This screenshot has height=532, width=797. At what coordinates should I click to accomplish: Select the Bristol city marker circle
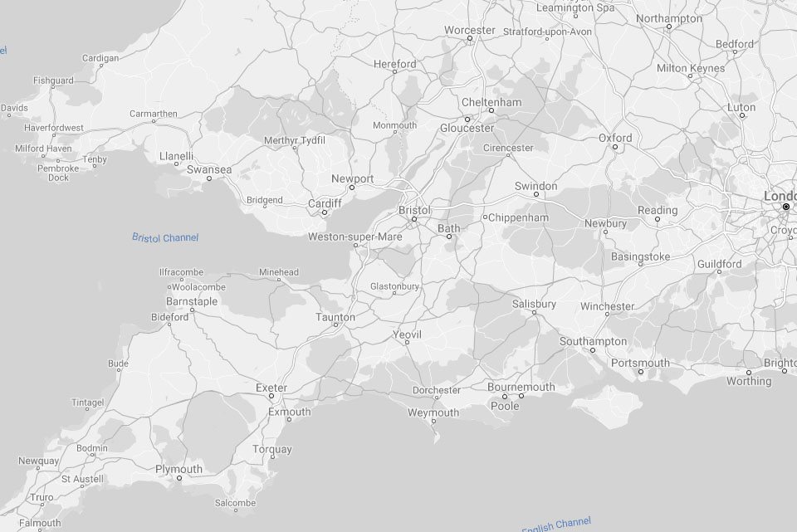[x=414, y=219]
